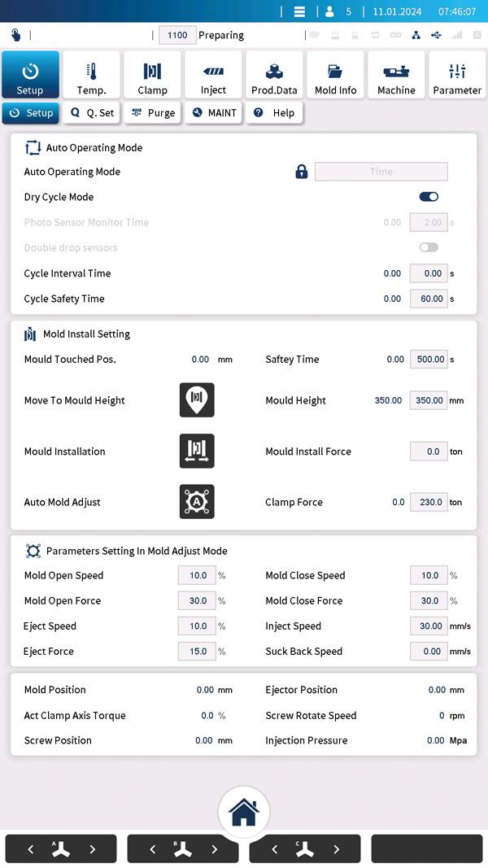Select the Cycle Safety Time input
488x868 pixels.
[428, 299]
